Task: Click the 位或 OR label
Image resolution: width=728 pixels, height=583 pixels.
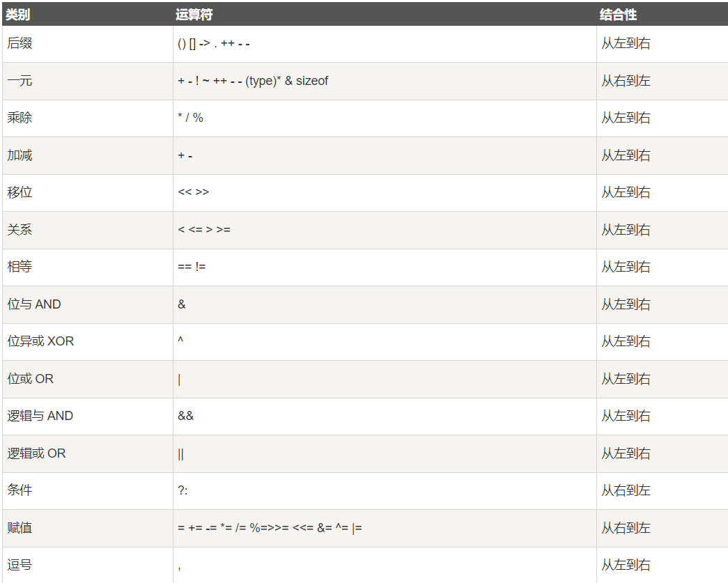Action: pos(31,379)
